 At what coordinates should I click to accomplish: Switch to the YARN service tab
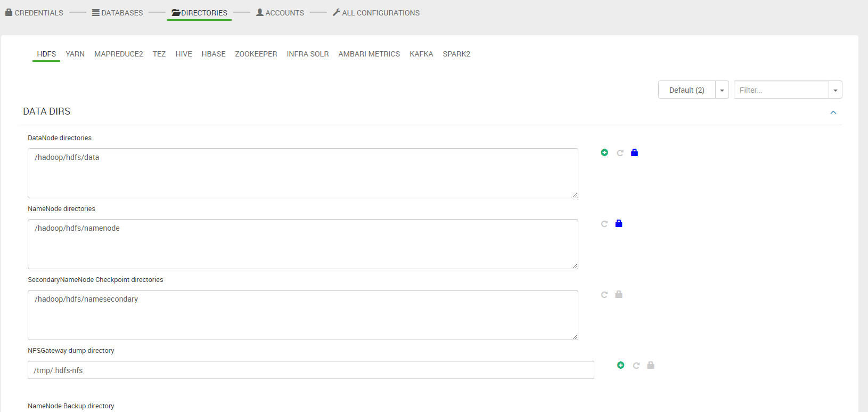click(75, 54)
